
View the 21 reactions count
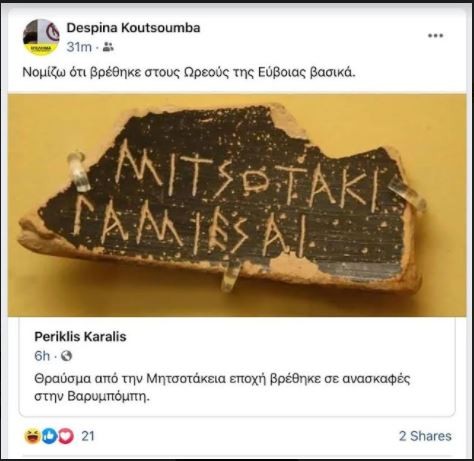(x=88, y=436)
